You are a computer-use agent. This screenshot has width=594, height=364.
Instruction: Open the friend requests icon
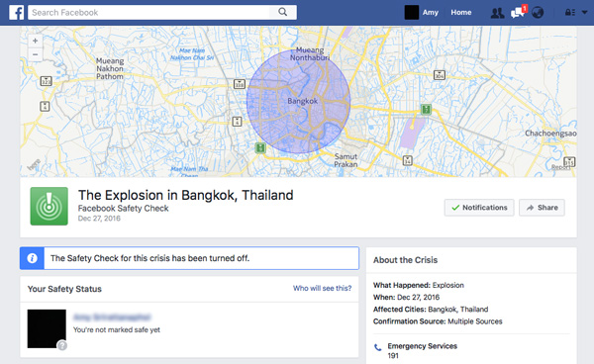[x=497, y=13]
